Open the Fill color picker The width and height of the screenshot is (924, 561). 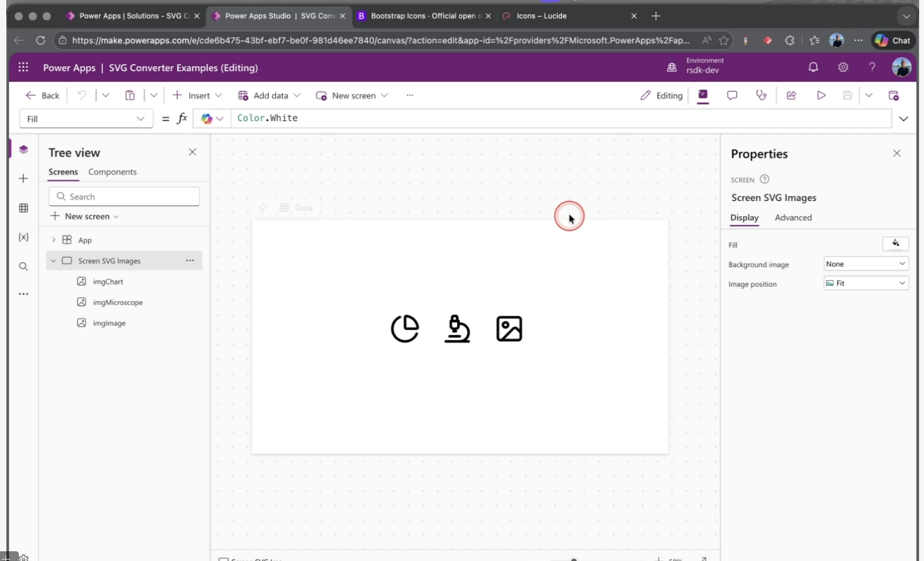[x=895, y=244]
